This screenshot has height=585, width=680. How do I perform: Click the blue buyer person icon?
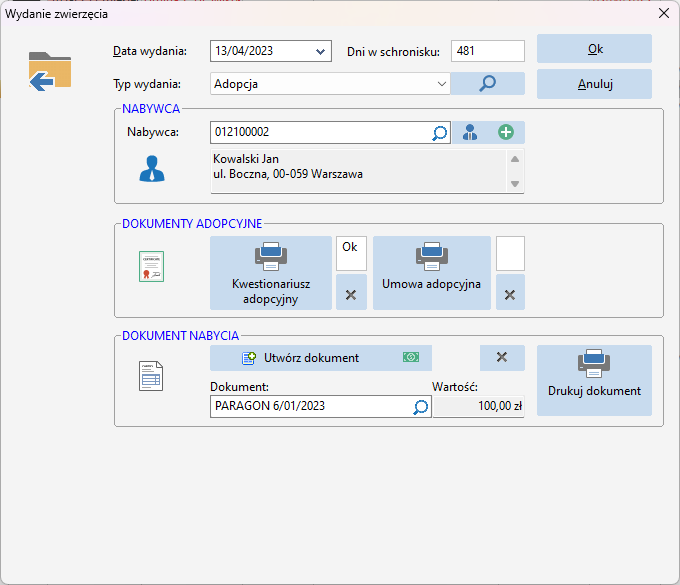pos(152,169)
